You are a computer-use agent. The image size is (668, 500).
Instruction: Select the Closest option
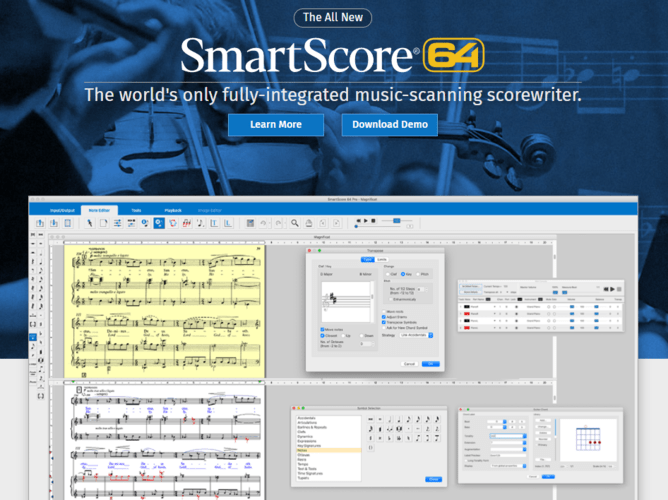pos(322,336)
